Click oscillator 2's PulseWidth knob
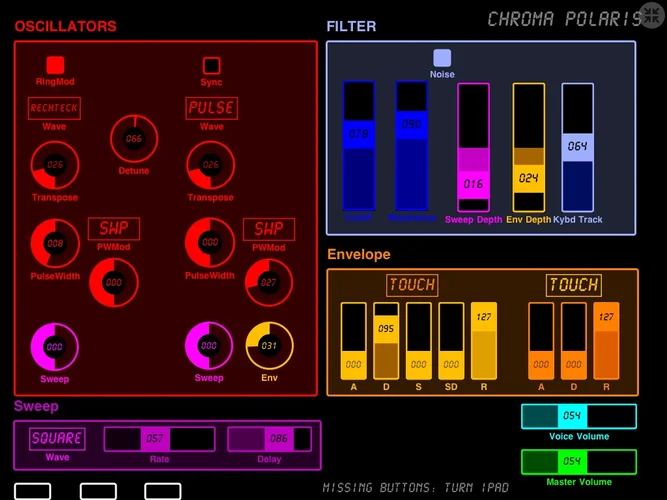The image size is (667, 500). pyautogui.click(x=210, y=243)
